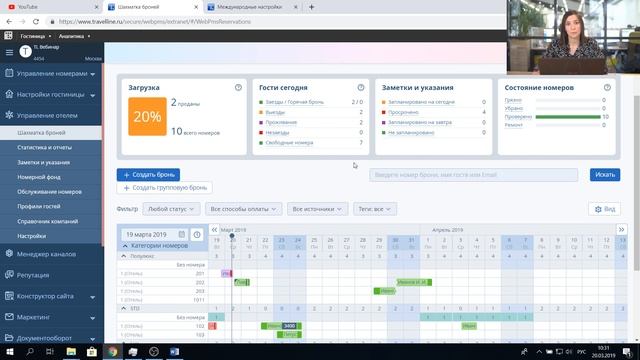This screenshot has width=640, height=360.
Task: Click the apps grid icon in top bar
Action: (8, 36)
